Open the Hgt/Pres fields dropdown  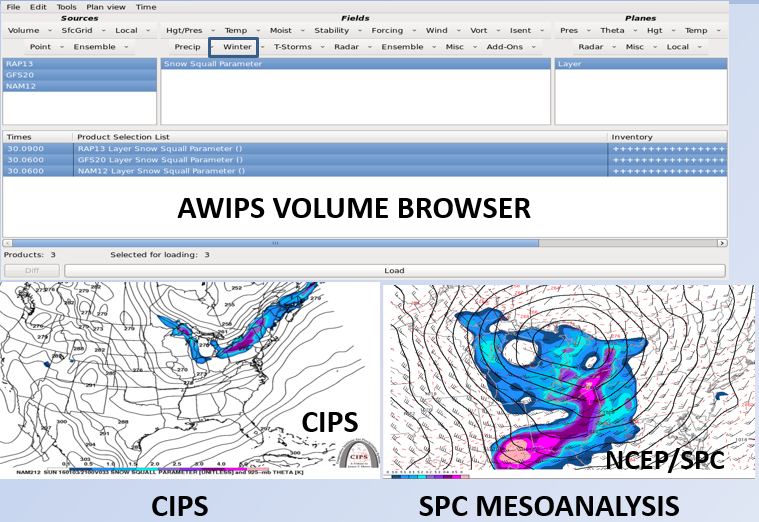tap(190, 31)
